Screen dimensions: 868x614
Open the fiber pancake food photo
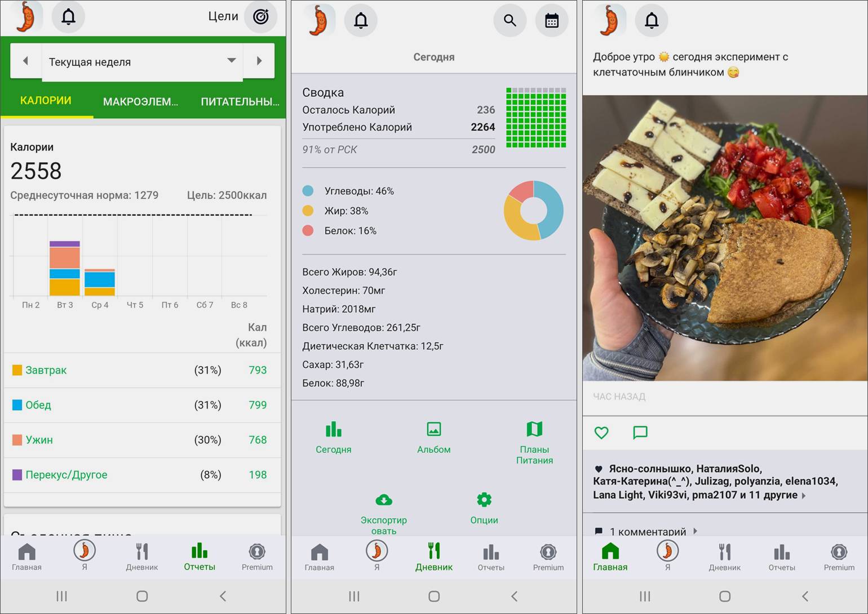[x=724, y=238]
